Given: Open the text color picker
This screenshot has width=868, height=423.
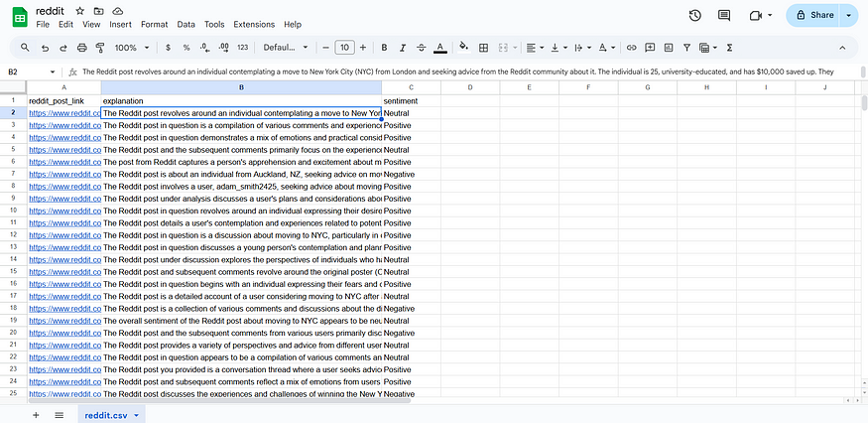Looking at the screenshot, I should point(440,48).
